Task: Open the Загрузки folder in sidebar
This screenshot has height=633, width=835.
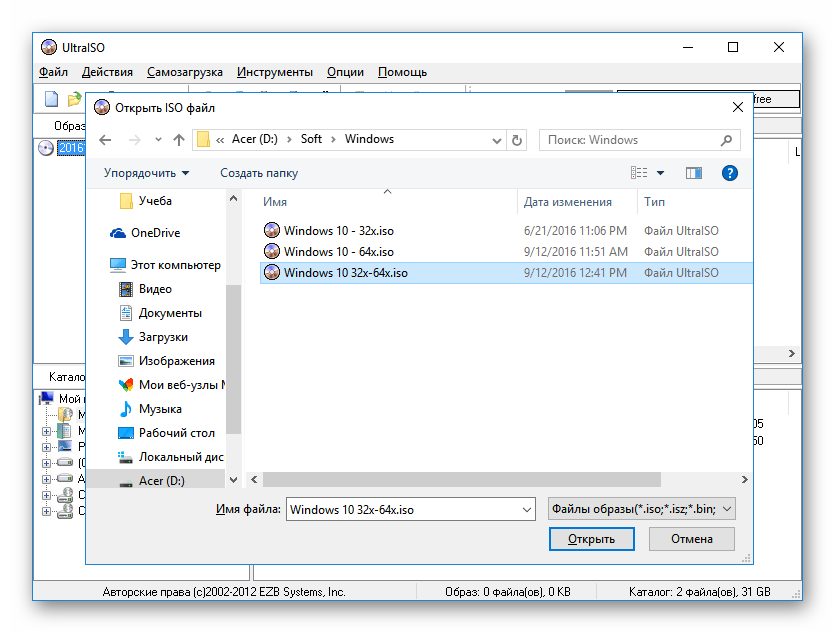Action: (163, 337)
